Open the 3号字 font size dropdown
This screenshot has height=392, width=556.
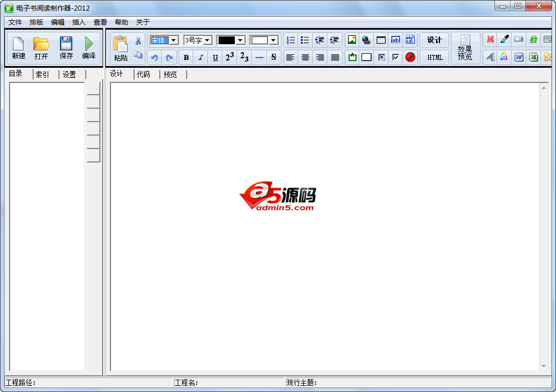[207, 40]
